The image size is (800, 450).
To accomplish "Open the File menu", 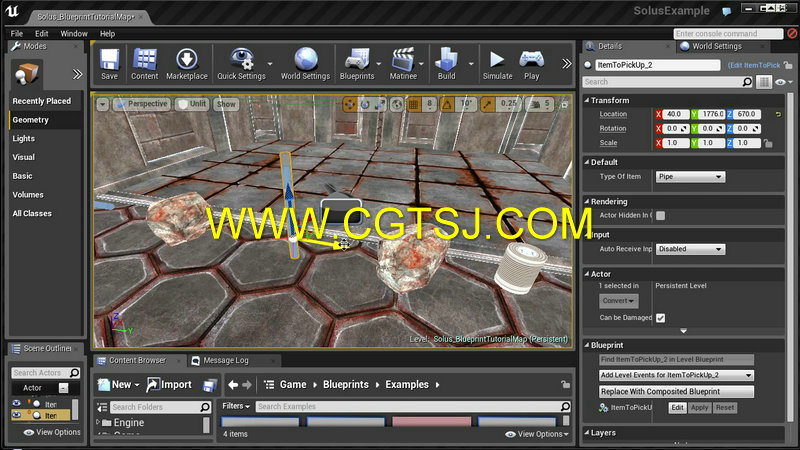I will pos(17,34).
